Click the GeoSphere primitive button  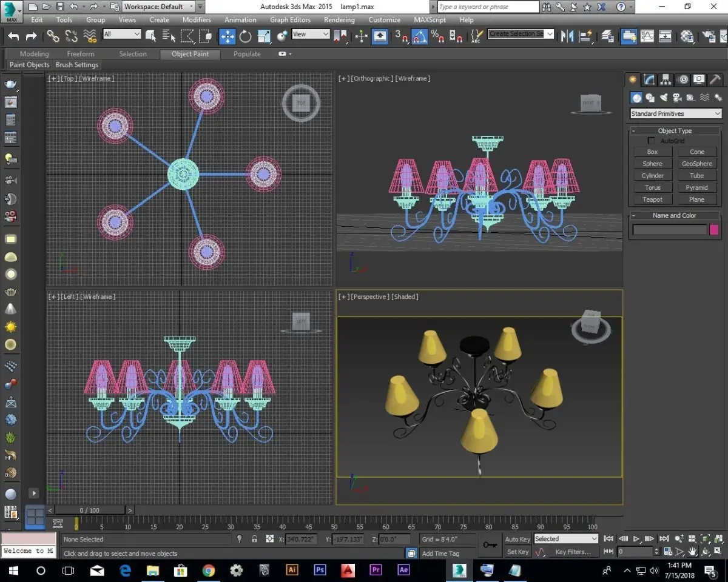tap(696, 164)
